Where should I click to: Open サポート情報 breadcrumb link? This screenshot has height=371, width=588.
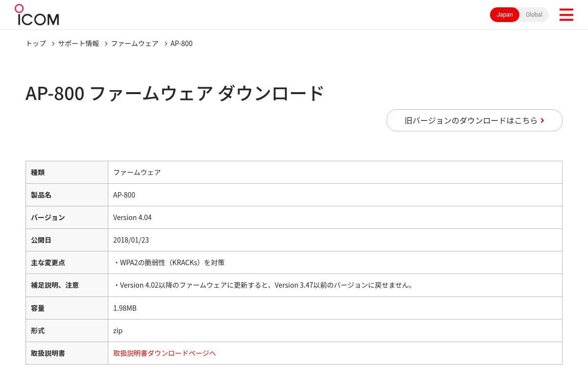(x=78, y=43)
